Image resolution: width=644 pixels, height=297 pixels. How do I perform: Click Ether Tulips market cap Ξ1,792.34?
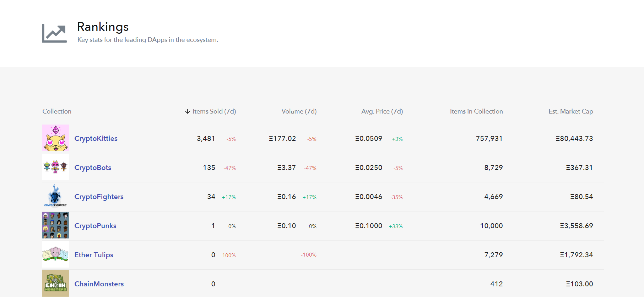pyautogui.click(x=577, y=255)
